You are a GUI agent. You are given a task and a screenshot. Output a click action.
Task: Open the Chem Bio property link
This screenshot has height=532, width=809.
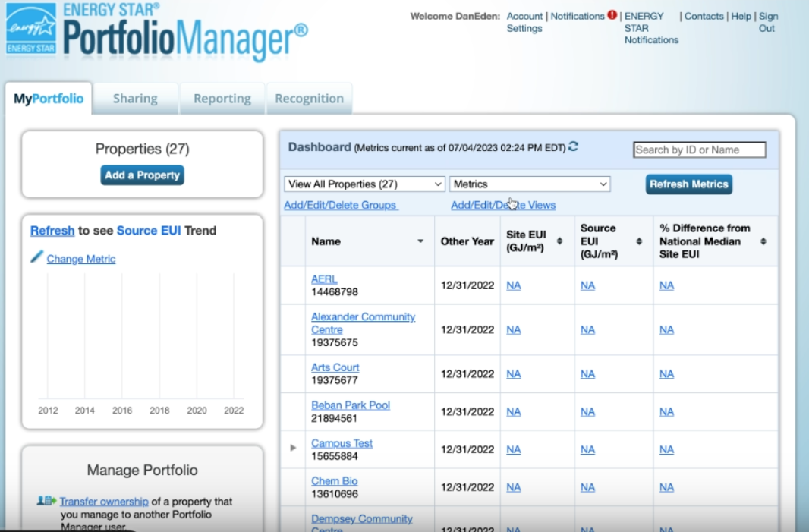coord(335,480)
